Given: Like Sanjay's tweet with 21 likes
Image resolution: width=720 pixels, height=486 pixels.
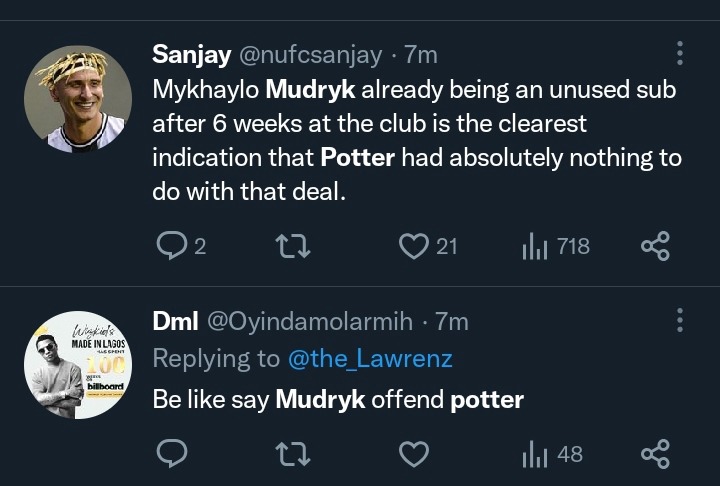Looking at the screenshot, I should point(413,246).
